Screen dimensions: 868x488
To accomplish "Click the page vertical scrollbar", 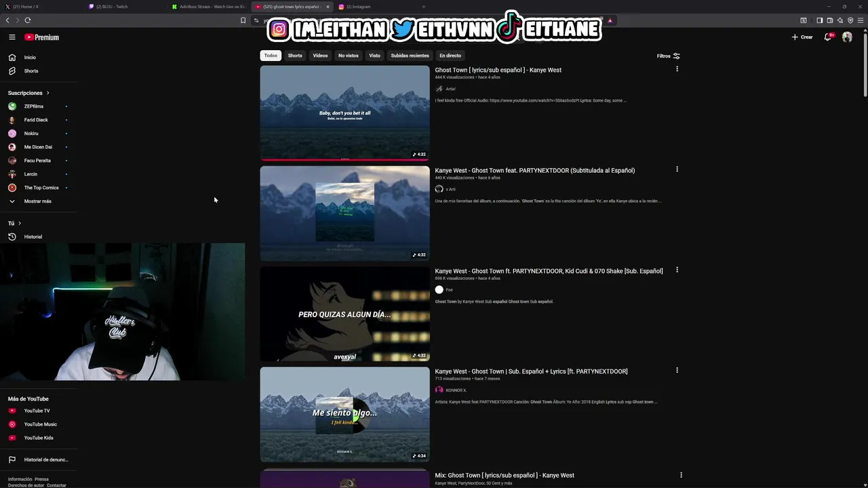I will pos(865,64).
